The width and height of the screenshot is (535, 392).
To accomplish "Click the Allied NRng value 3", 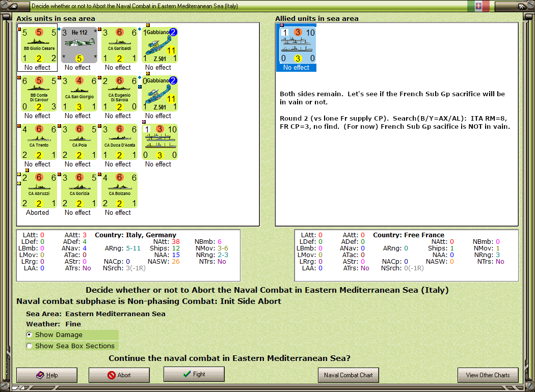I will (x=498, y=255).
